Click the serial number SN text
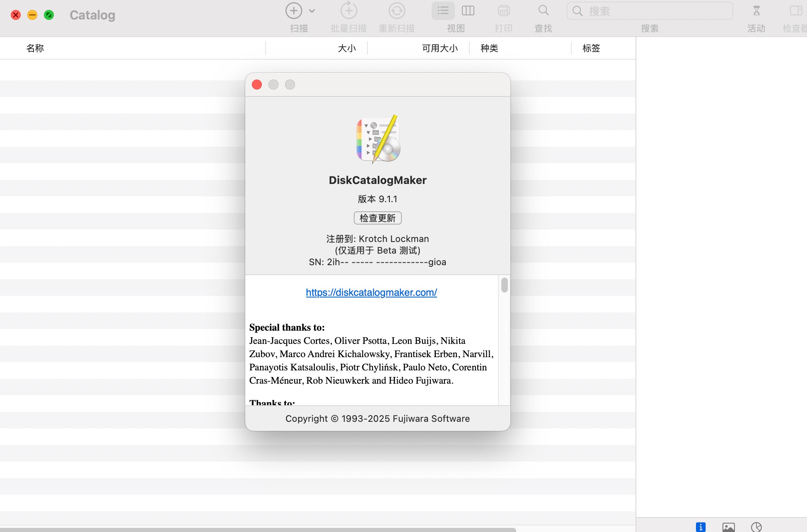The height and width of the screenshot is (532, 807). click(x=377, y=262)
